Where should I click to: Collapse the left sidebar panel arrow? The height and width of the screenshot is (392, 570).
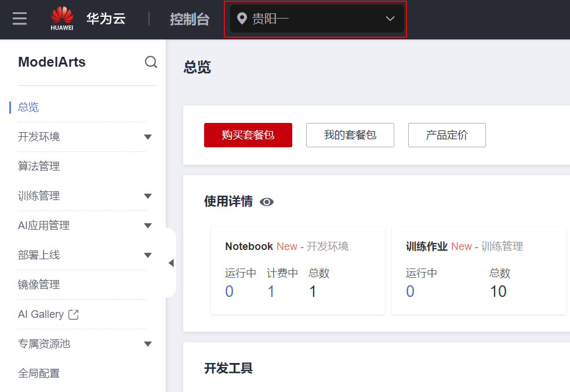(x=170, y=263)
